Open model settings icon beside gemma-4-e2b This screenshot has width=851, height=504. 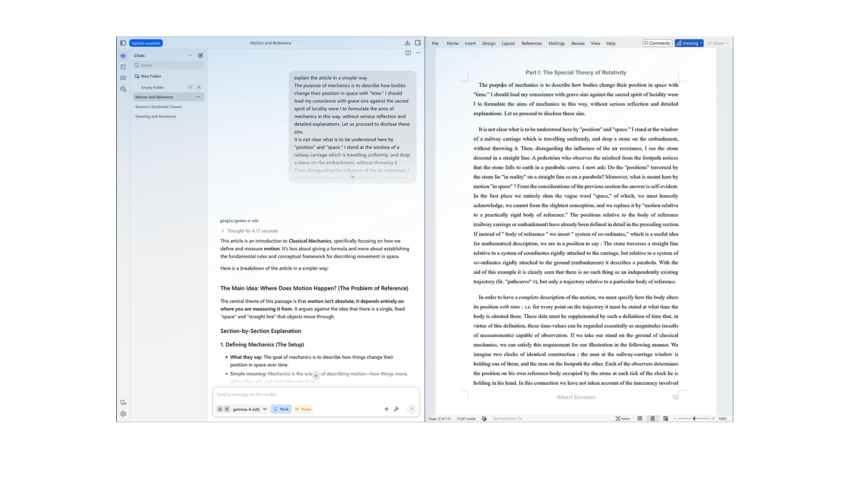click(x=227, y=409)
